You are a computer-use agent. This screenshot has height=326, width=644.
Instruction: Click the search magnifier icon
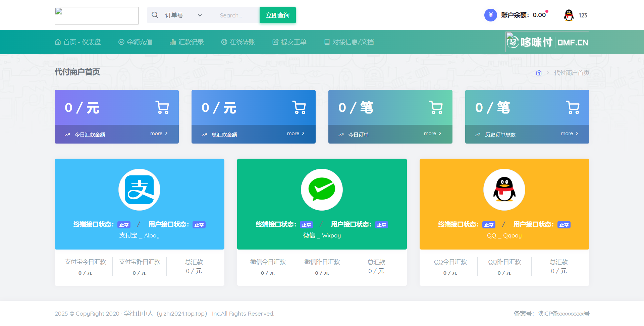(155, 15)
